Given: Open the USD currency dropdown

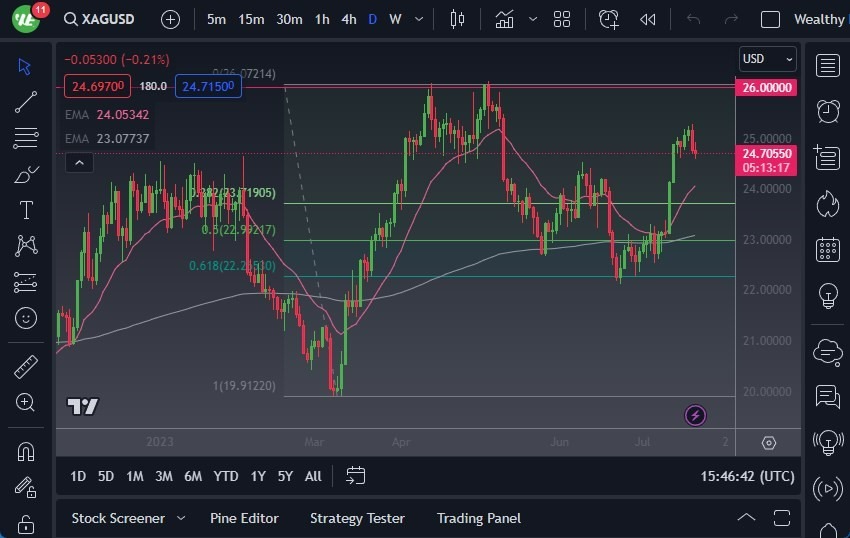Looking at the screenshot, I should click(x=767, y=59).
